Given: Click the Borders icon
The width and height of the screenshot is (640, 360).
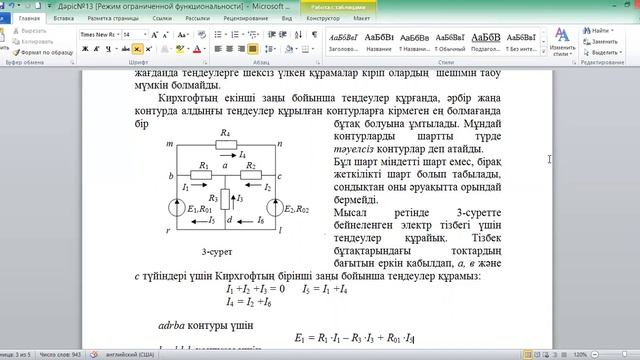Looking at the screenshot, I should (305, 49).
